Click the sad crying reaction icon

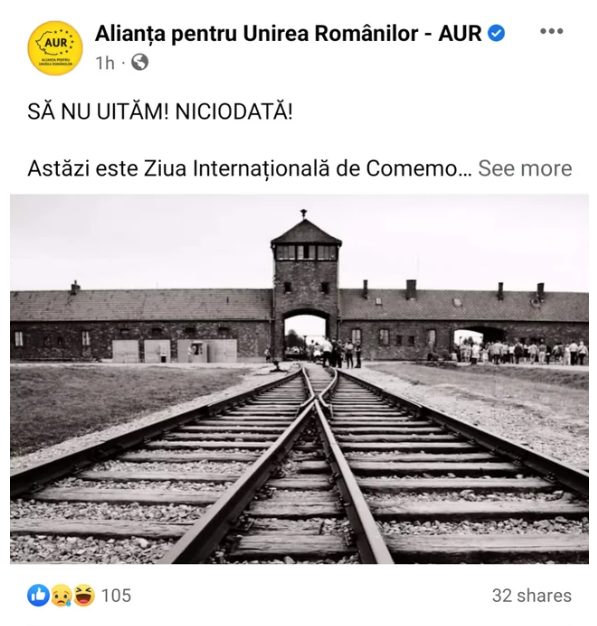(61, 595)
